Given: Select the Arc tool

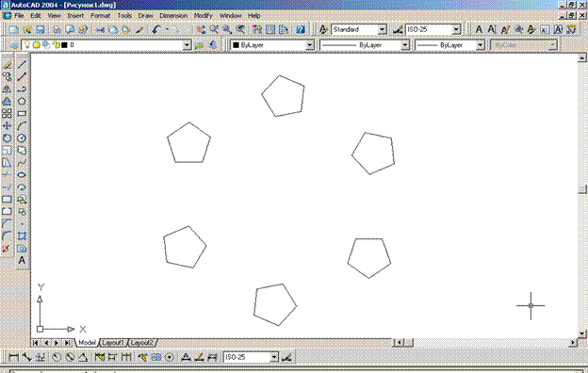Looking at the screenshot, I should click(x=22, y=126).
